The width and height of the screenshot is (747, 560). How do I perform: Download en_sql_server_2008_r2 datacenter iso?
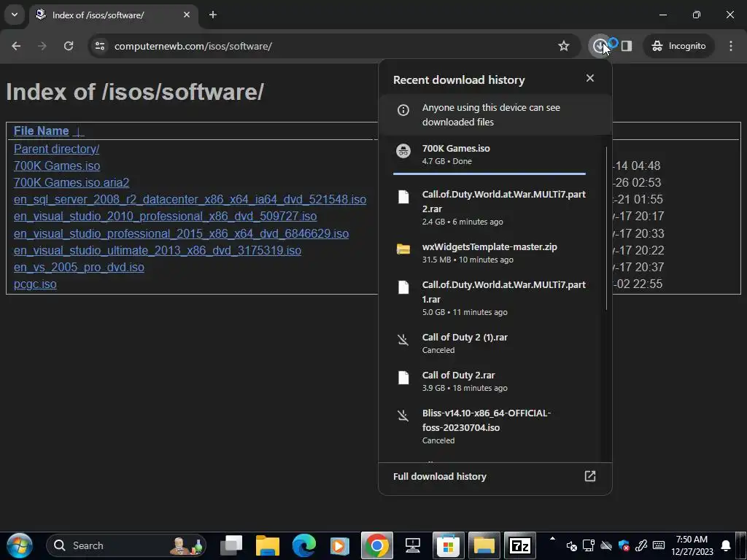[190, 200]
